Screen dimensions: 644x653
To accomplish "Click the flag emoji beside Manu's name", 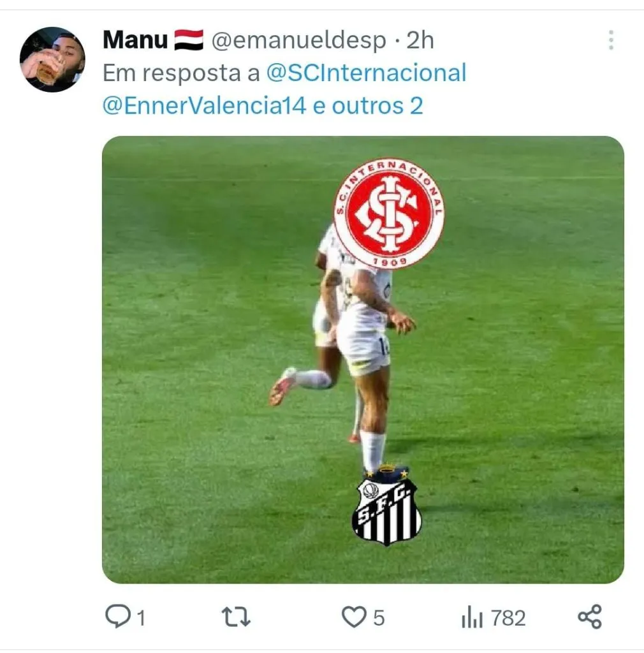I will (189, 40).
